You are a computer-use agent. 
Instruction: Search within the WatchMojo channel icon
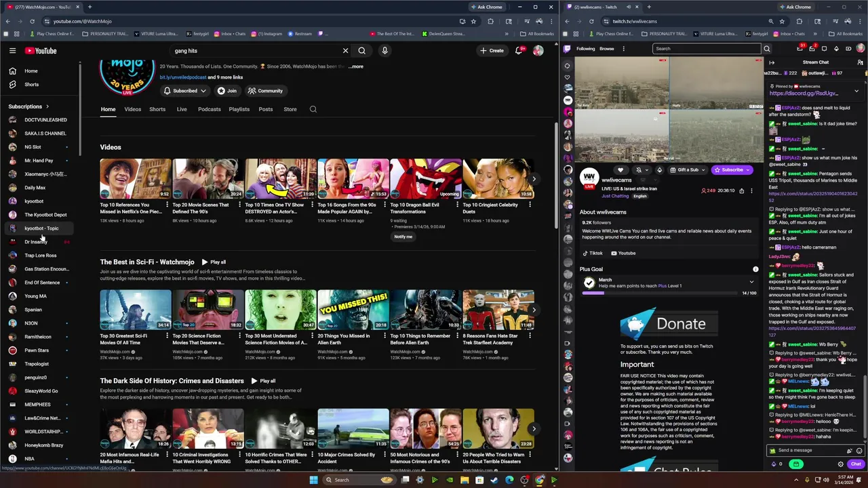(313, 109)
